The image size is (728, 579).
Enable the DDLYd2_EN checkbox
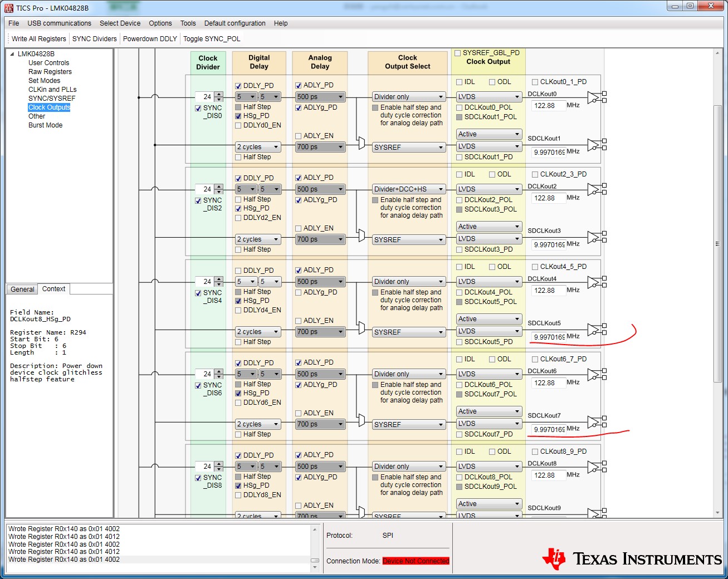click(x=238, y=218)
